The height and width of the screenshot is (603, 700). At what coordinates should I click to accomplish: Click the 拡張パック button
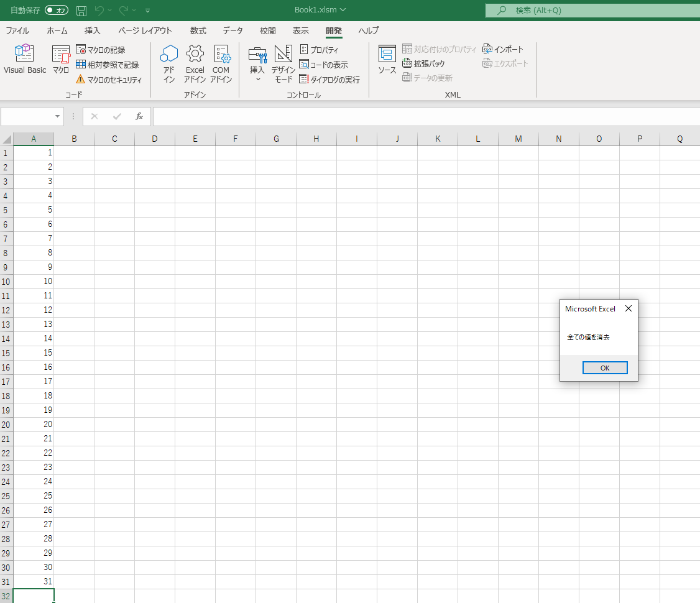[423, 63]
